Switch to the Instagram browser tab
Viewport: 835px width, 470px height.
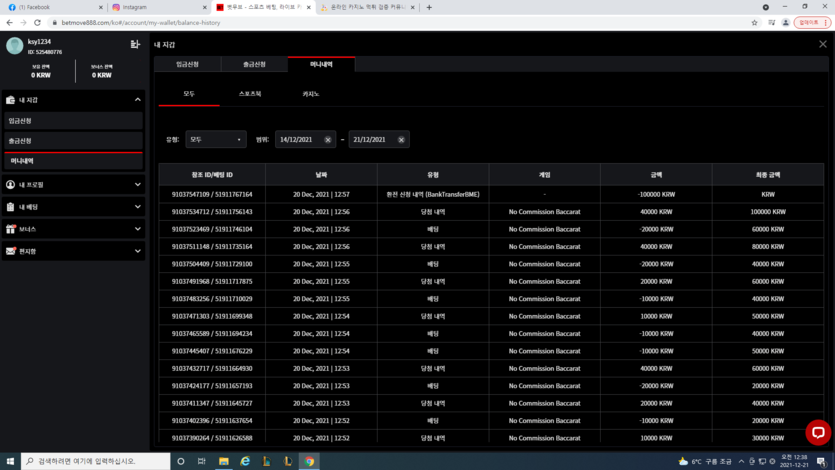point(159,7)
